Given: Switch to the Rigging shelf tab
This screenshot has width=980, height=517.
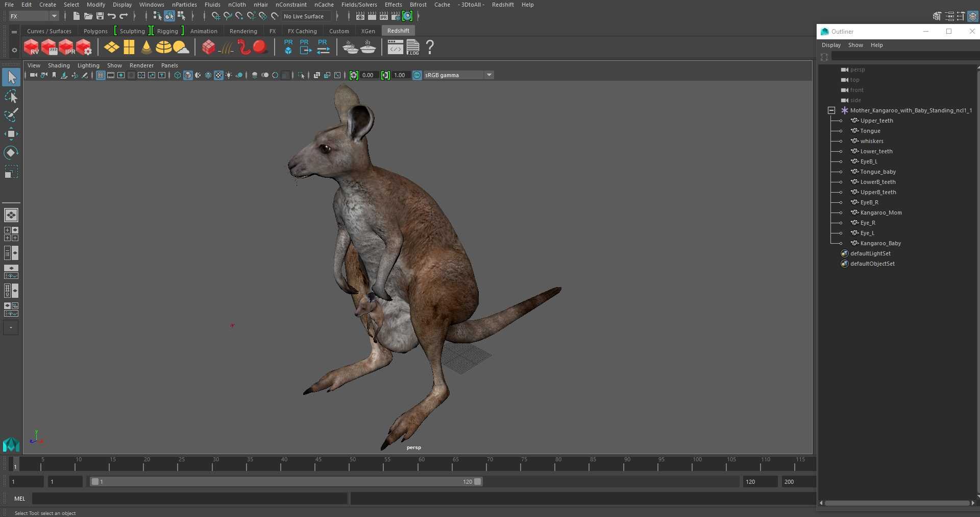Looking at the screenshot, I should 167,31.
